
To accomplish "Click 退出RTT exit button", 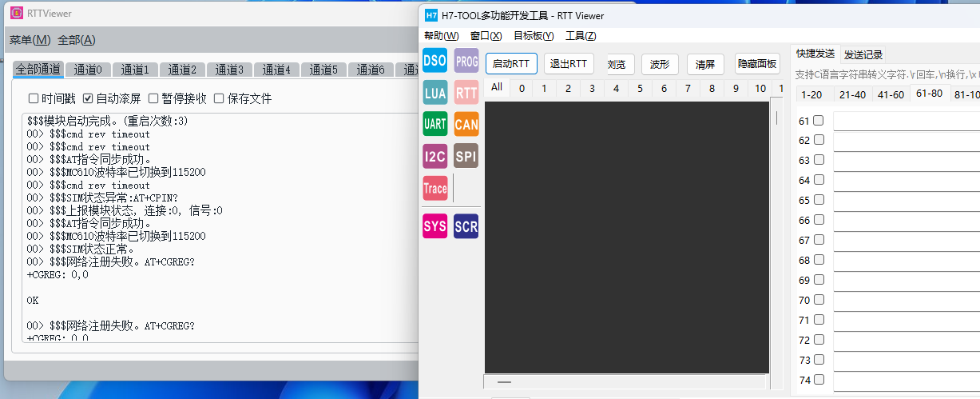I will [x=569, y=64].
